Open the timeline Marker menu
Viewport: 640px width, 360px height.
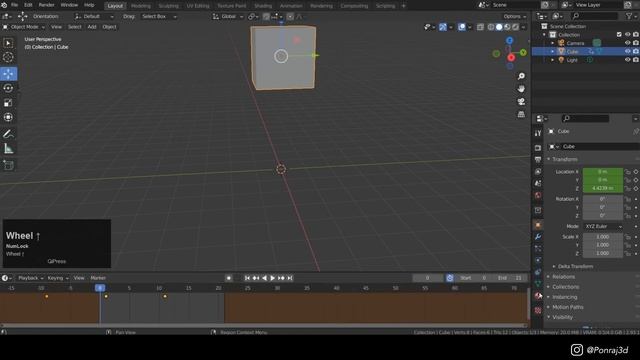pyautogui.click(x=98, y=278)
